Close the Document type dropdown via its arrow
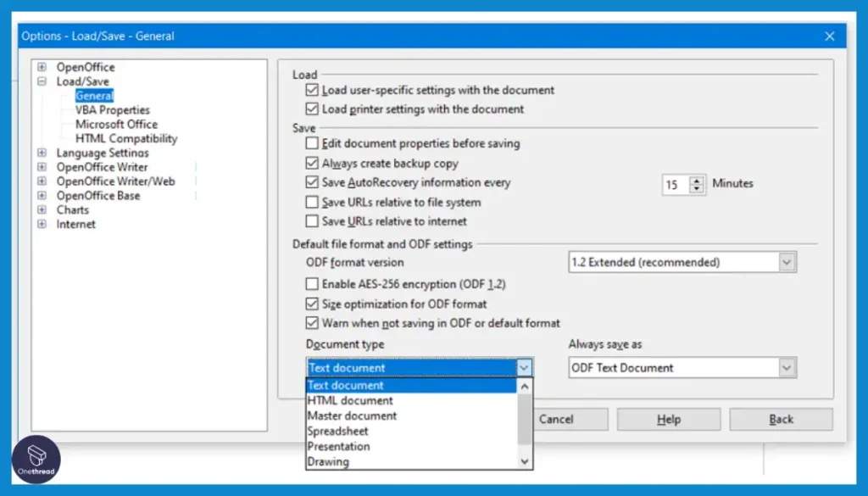868x496 pixels. (x=524, y=368)
